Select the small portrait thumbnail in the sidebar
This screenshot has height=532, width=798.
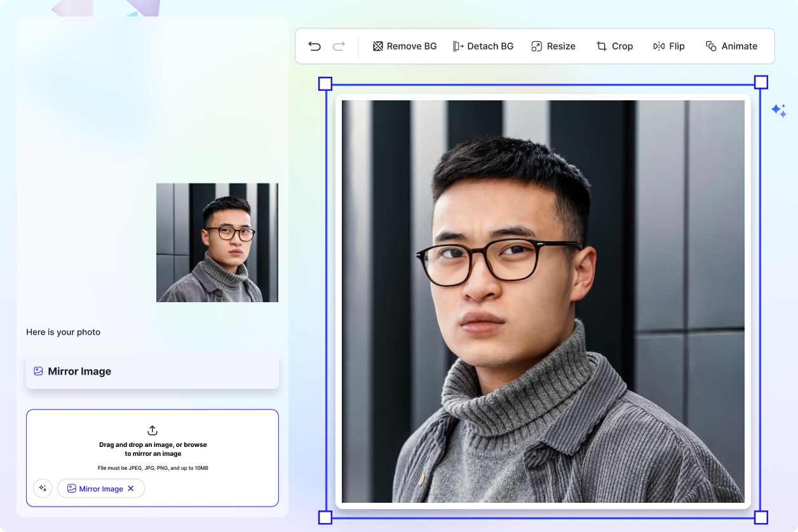(x=217, y=242)
